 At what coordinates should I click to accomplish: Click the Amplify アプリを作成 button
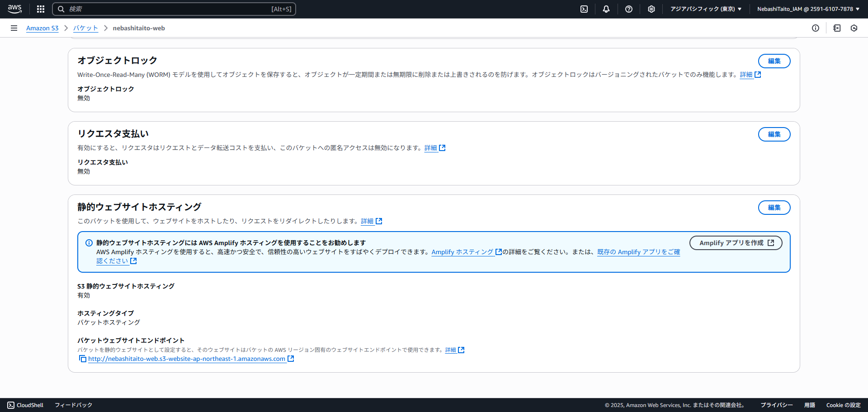(736, 243)
